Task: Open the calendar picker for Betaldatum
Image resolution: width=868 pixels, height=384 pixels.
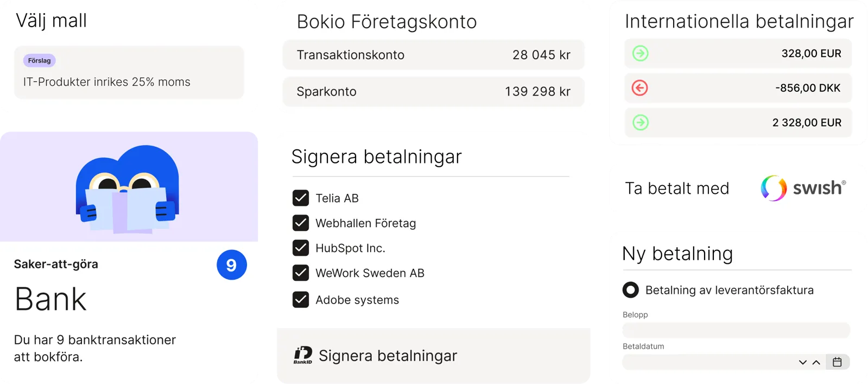Action: pos(837,362)
